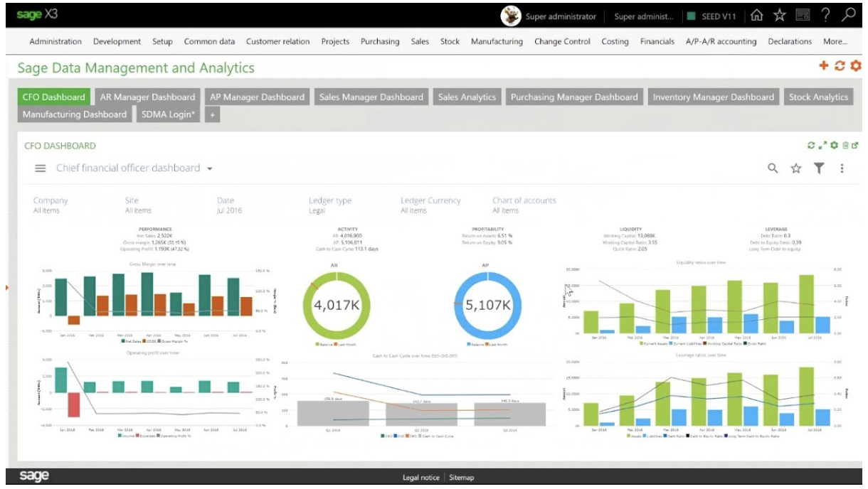Screen dimensions: 868x489
Task: Select the CFO Dashboard tab
Action: 54,97
